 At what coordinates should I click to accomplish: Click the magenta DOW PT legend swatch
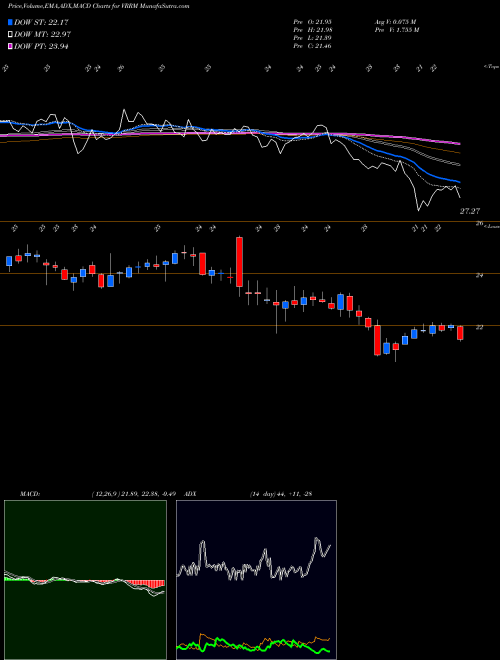tap(11, 46)
